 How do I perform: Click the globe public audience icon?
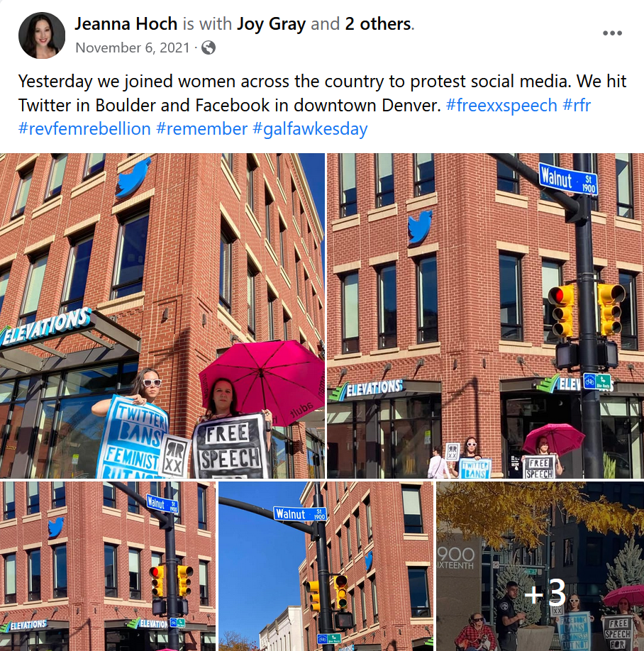[x=209, y=48]
